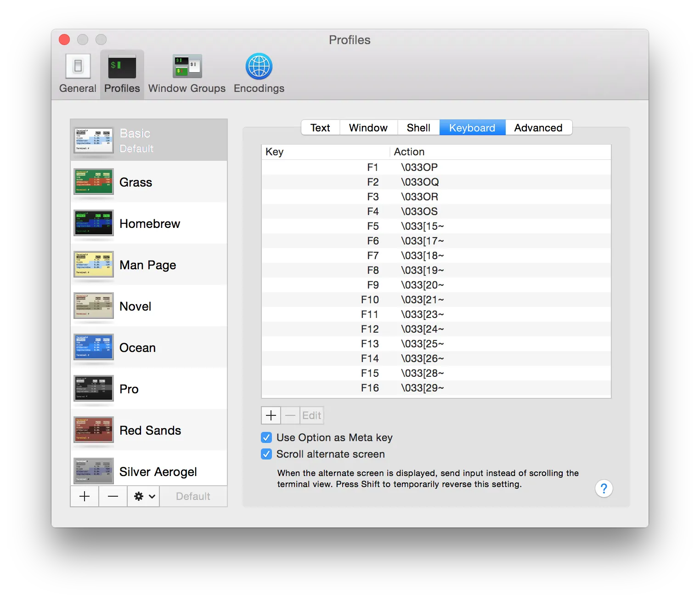Add a new key mapping entry
Image resolution: width=700 pixels, height=601 pixels.
click(271, 415)
